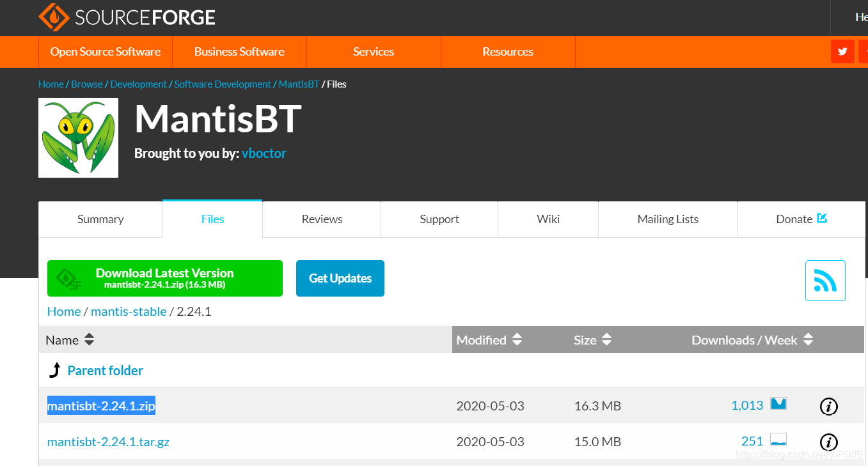The width and height of the screenshot is (868, 466).
Task: Open statistics chart next to 251 downloads
Action: 778,440
